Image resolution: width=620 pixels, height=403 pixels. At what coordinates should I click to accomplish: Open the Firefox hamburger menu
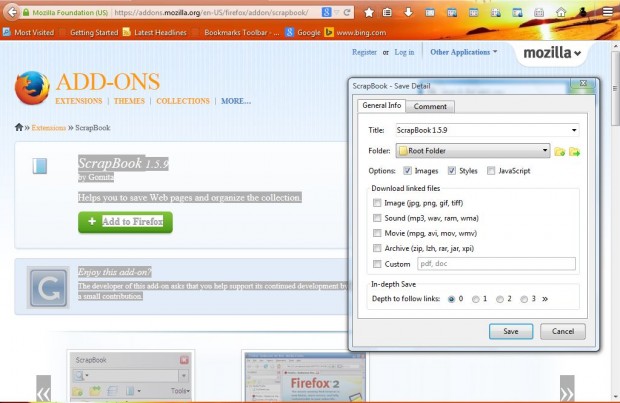tap(608, 12)
